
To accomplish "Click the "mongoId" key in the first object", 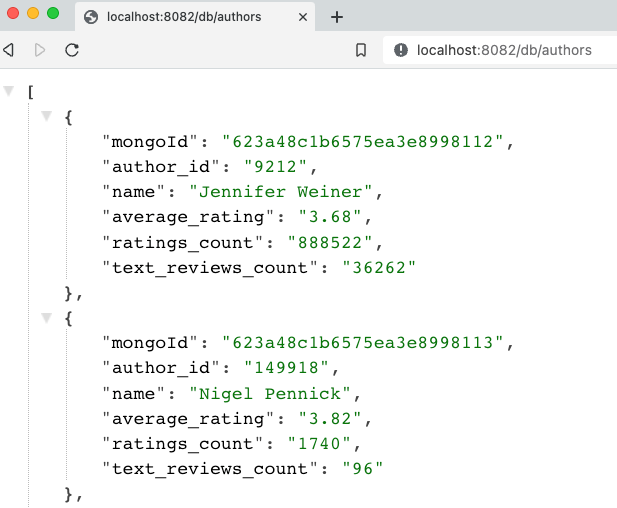I will click(150, 142).
